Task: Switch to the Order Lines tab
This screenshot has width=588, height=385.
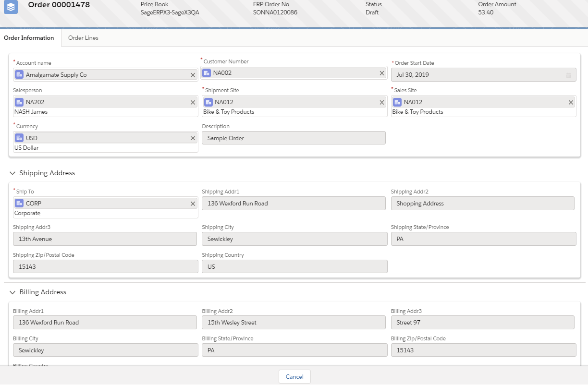Action: point(83,38)
